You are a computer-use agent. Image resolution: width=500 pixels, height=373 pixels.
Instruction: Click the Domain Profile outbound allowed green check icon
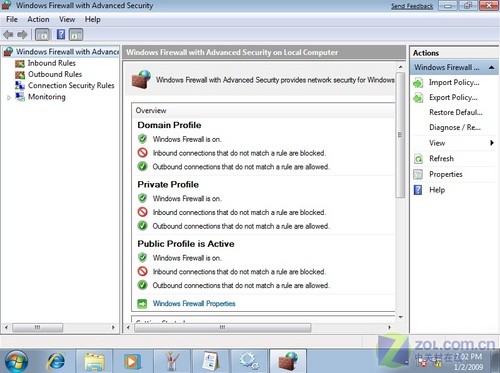[x=142, y=166]
